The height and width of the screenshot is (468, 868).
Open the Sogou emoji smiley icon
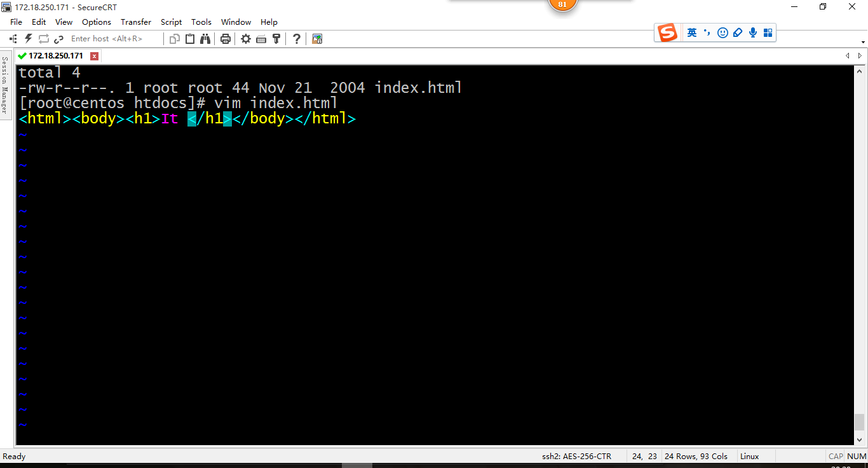coord(722,32)
